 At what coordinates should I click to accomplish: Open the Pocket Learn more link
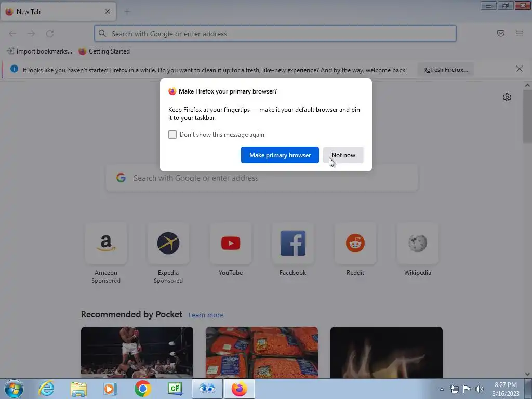206,315
